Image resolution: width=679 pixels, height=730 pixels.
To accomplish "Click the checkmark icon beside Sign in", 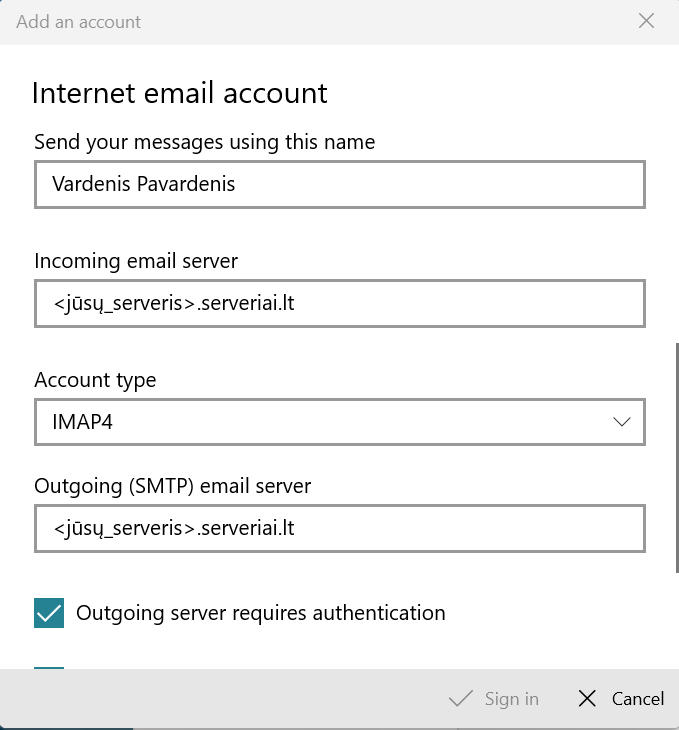I will pos(461,699).
